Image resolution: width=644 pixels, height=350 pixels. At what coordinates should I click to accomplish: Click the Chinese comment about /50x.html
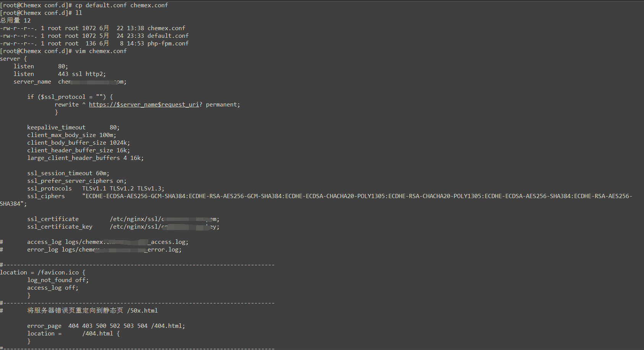(x=92, y=311)
